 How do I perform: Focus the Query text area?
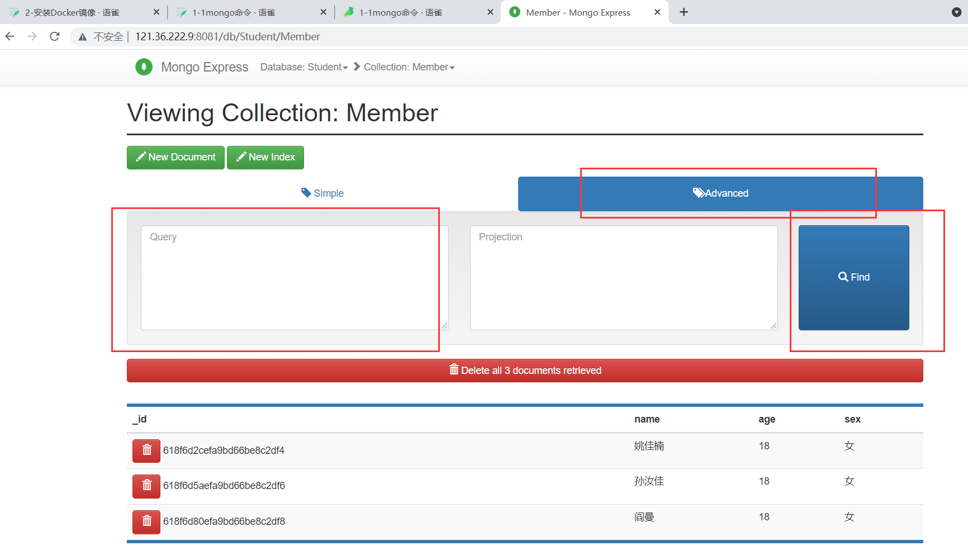(295, 278)
